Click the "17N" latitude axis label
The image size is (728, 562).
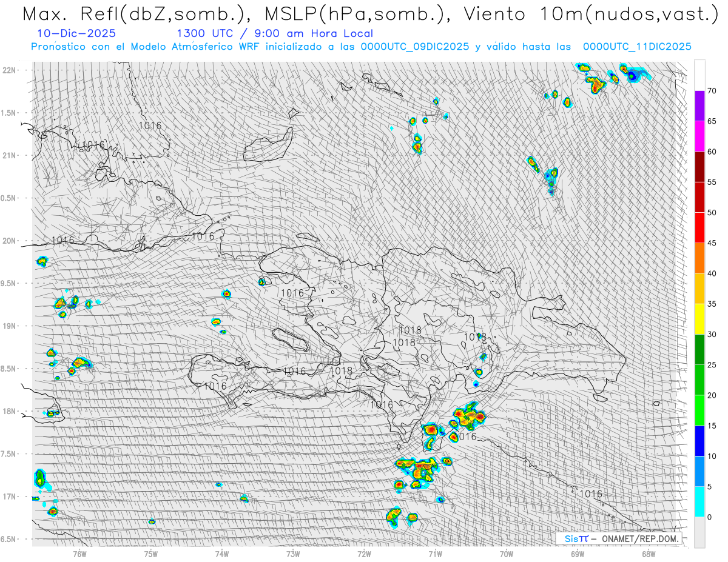pos(10,497)
